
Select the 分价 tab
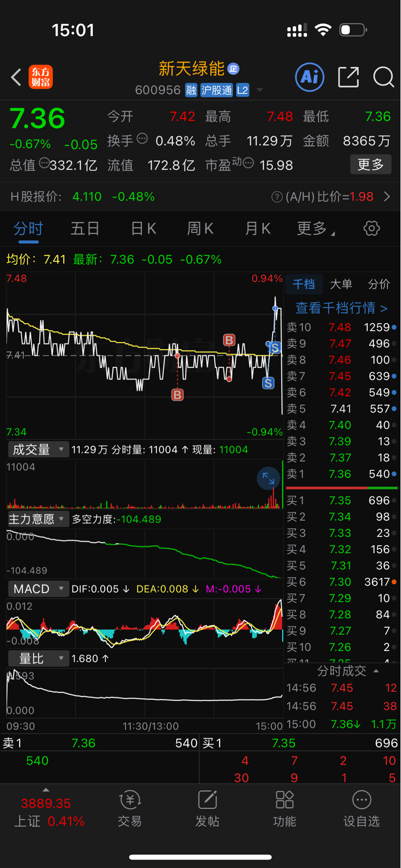[x=379, y=284]
